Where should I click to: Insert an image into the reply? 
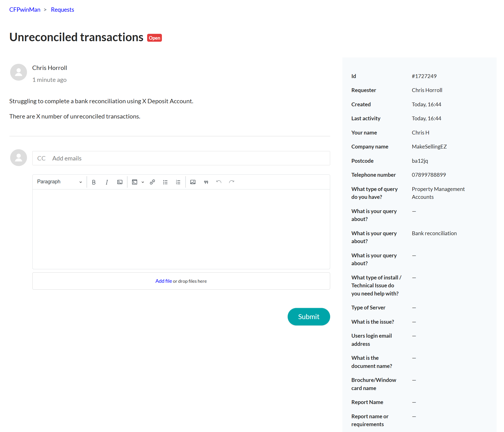pos(193,182)
